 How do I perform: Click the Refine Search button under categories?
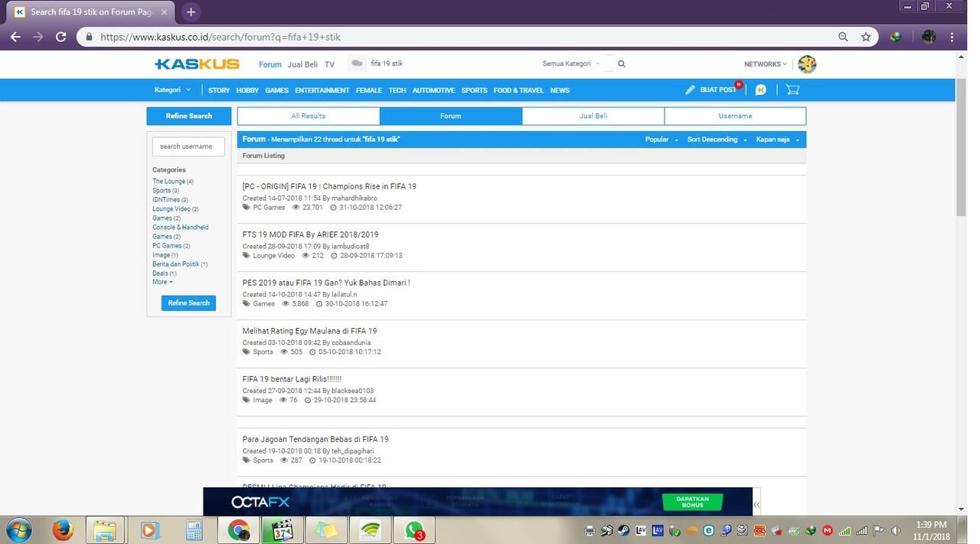[x=188, y=303]
